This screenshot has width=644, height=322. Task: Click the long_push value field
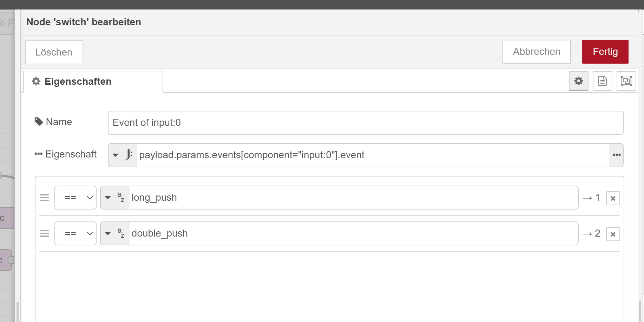tap(354, 198)
